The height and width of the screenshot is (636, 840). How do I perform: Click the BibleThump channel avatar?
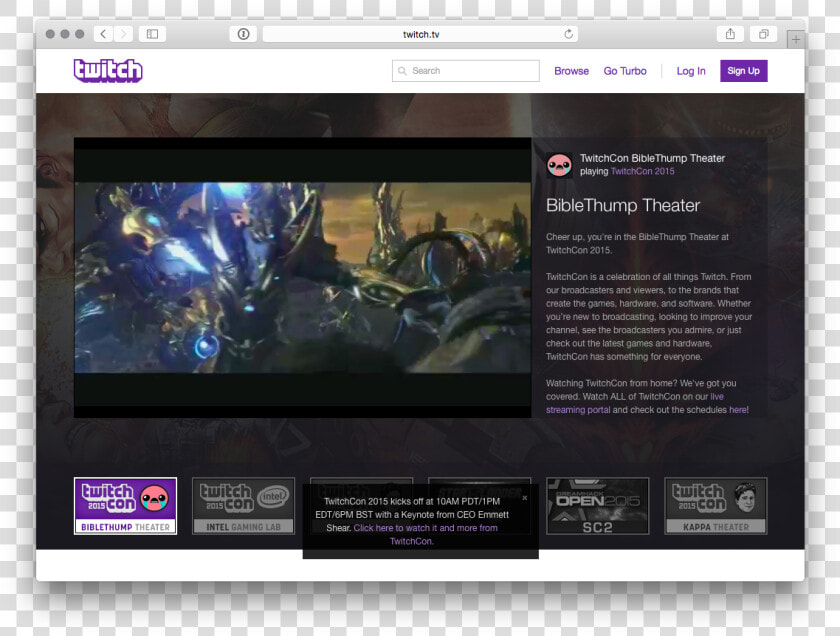[559, 165]
